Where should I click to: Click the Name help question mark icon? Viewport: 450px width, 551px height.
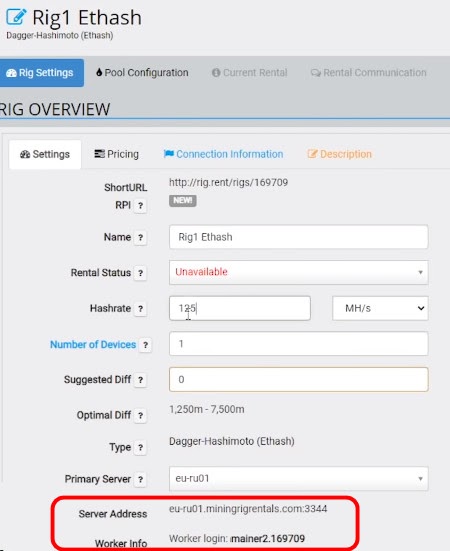pos(141,238)
